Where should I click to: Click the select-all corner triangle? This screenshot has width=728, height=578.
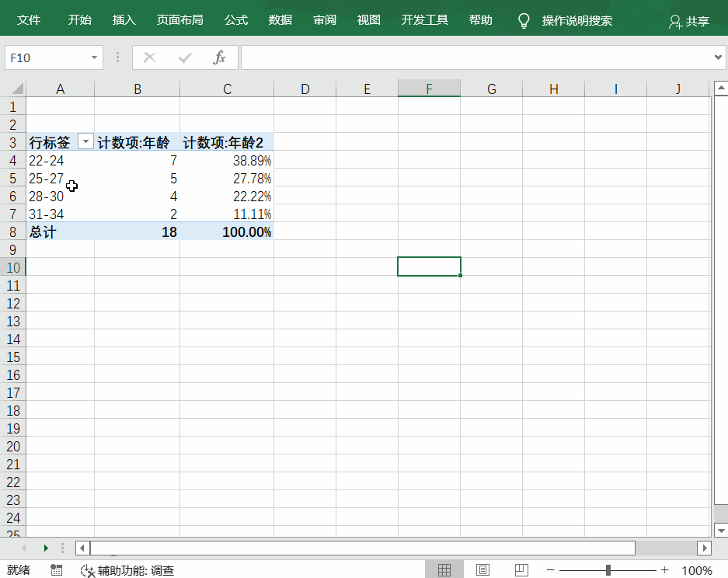pyautogui.click(x=17, y=89)
